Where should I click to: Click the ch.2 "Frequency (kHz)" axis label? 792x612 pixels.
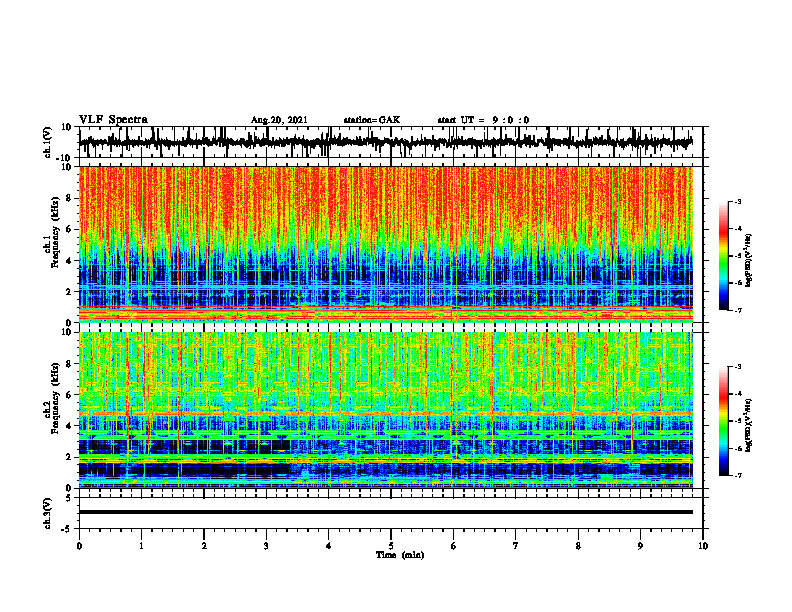(56, 398)
